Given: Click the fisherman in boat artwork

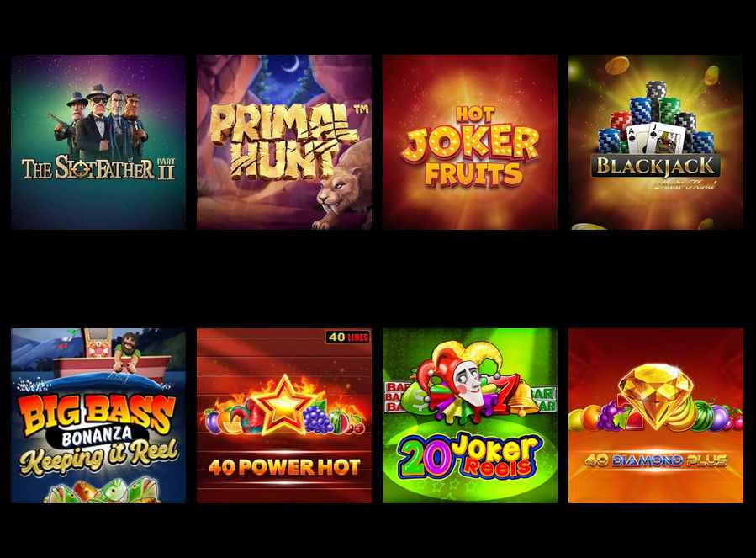Looking at the screenshot, I should pos(129,350).
